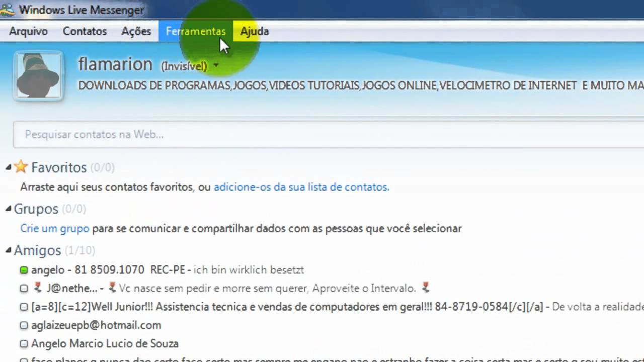Image resolution: width=644 pixels, height=362 pixels.
Task: Select contact angelo - 81 8509.1070 REC-PE
Action: 108,270
